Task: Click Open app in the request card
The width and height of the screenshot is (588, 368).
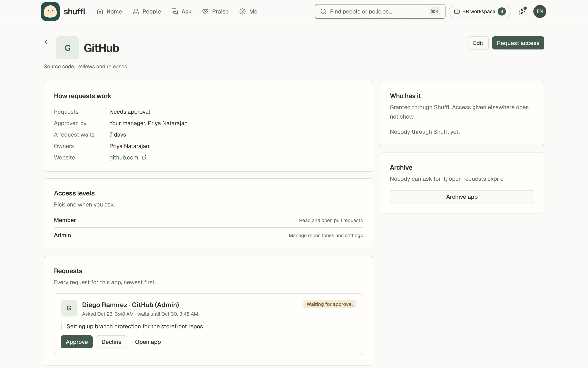Action: pos(148,342)
